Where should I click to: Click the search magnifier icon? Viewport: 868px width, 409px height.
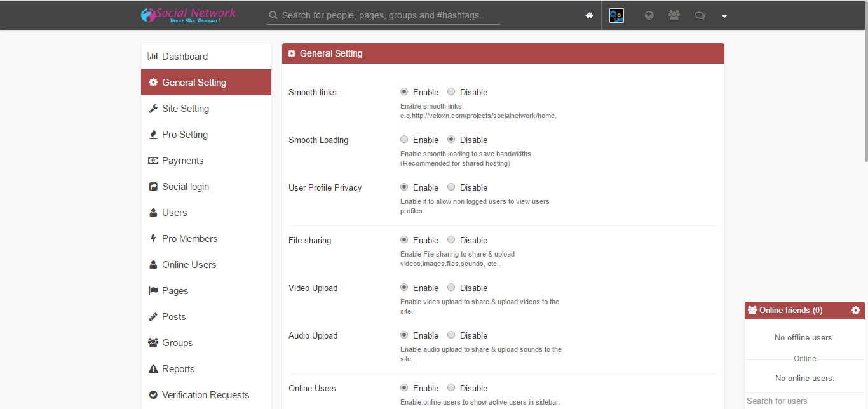point(273,15)
